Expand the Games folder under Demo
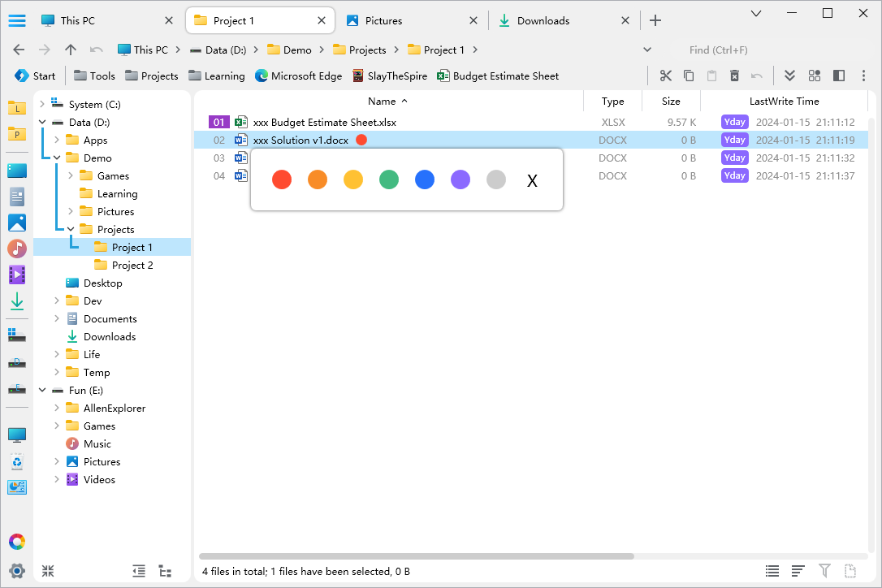This screenshot has width=882, height=588. point(71,176)
